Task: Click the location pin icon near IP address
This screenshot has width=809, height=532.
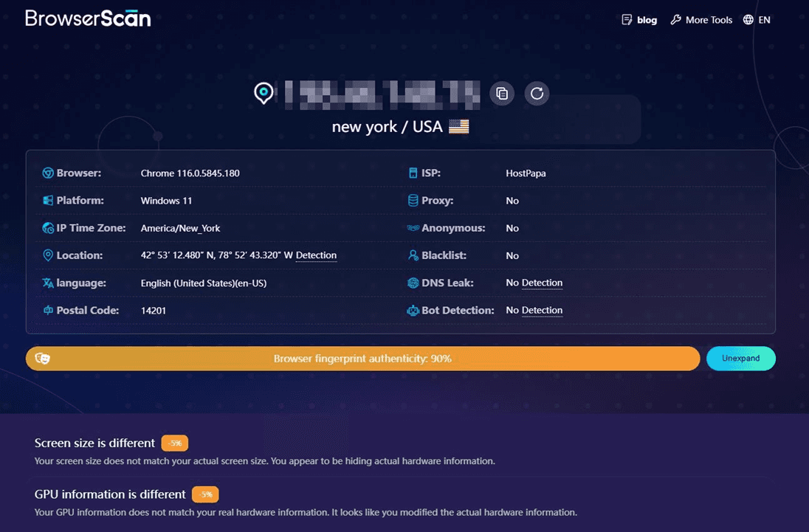Action: [x=264, y=93]
